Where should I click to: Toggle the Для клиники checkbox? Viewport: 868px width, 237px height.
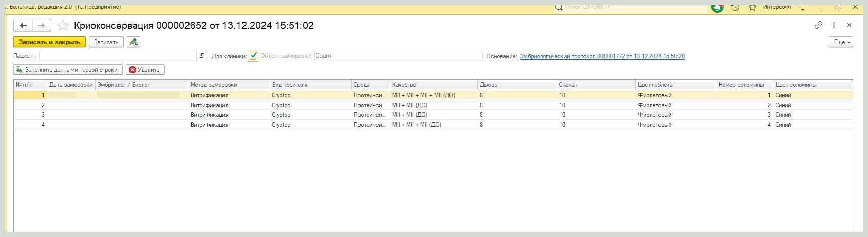pos(253,56)
